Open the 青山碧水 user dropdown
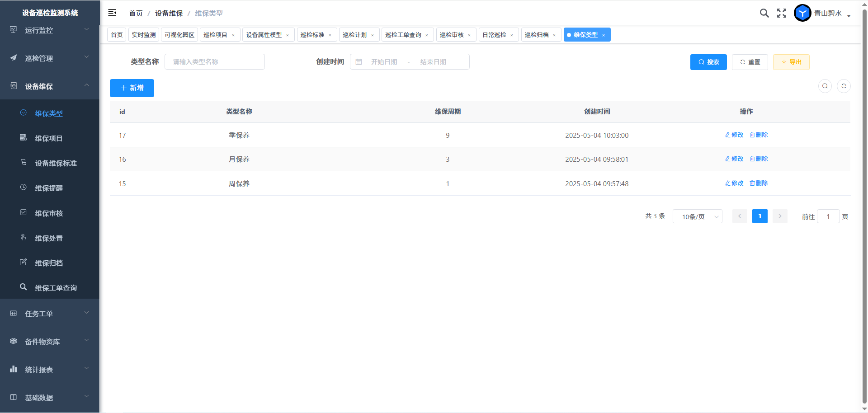The height and width of the screenshot is (413, 868). (x=832, y=14)
